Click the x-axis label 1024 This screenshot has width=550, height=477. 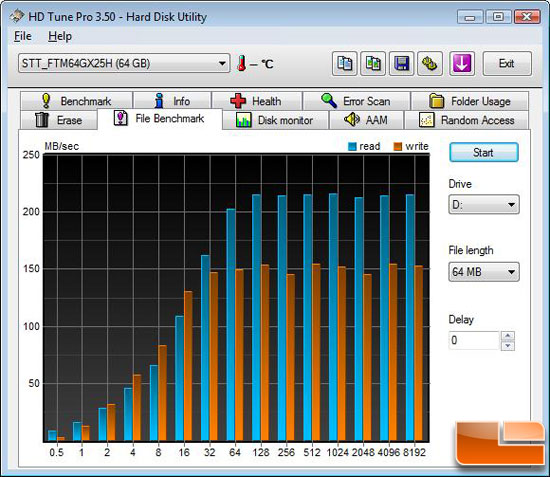(337, 452)
